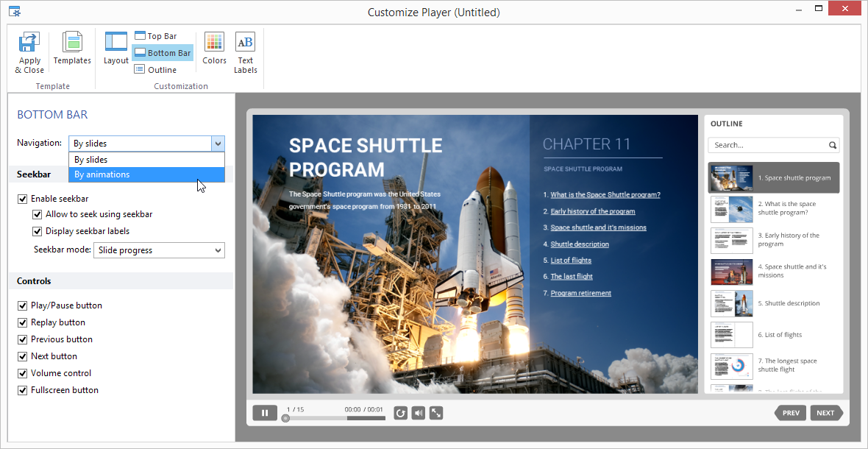Open Space shuttle and it's missions link

coord(598,227)
